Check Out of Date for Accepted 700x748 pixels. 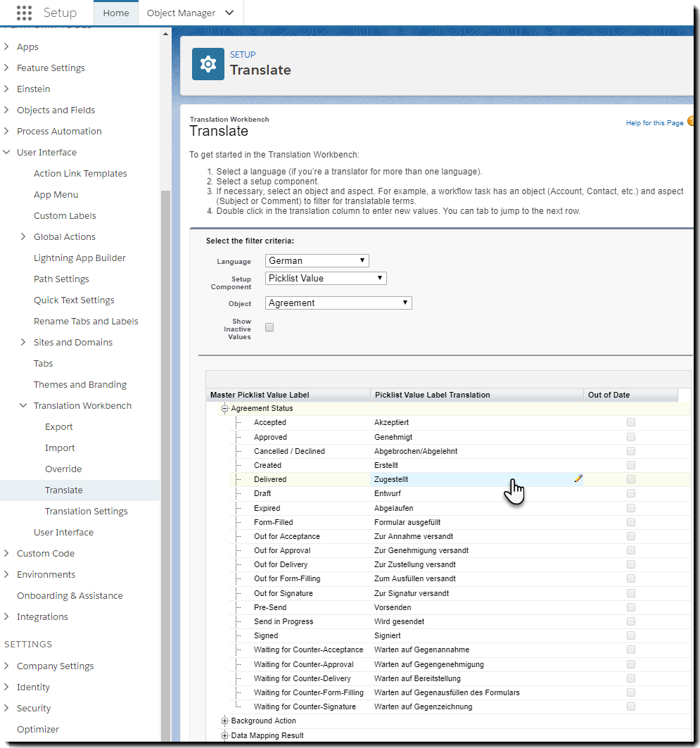[x=631, y=422]
